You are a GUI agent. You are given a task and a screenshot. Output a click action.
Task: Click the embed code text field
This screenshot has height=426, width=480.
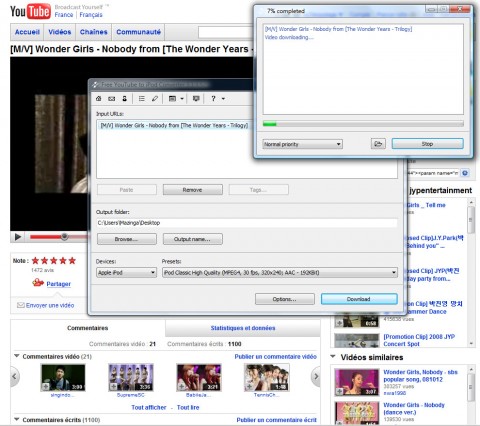pos(433,173)
